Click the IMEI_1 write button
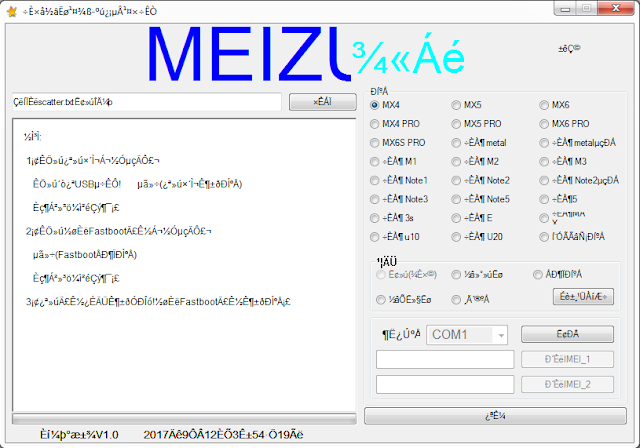640x448 pixels. [x=567, y=359]
